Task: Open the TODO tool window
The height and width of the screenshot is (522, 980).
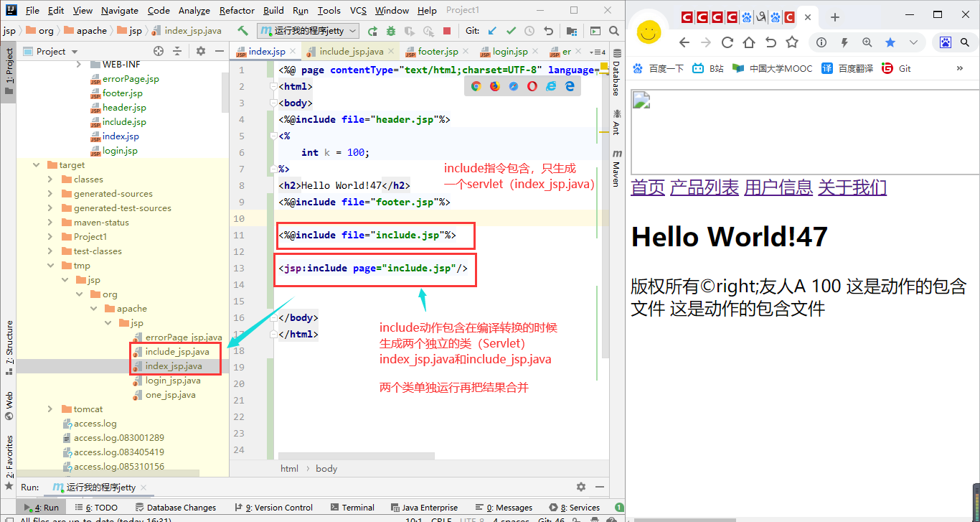Action: click(x=100, y=507)
